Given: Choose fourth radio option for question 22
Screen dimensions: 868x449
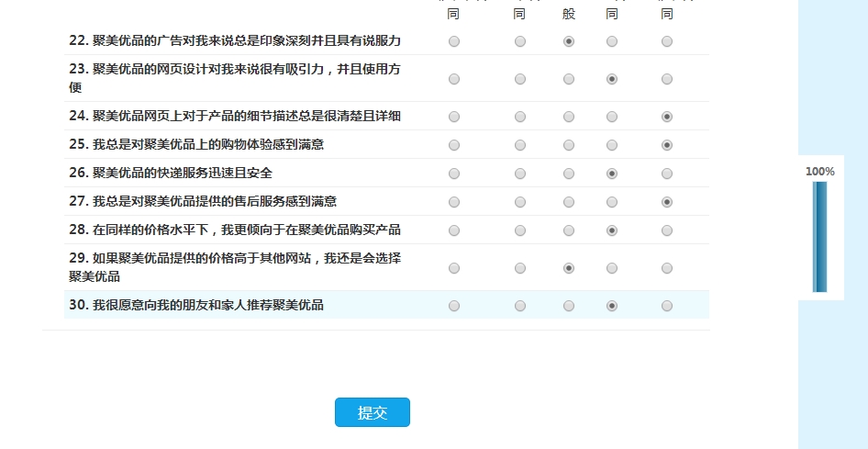Looking at the screenshot, I should pyautogui.click(x=612, y=41).
